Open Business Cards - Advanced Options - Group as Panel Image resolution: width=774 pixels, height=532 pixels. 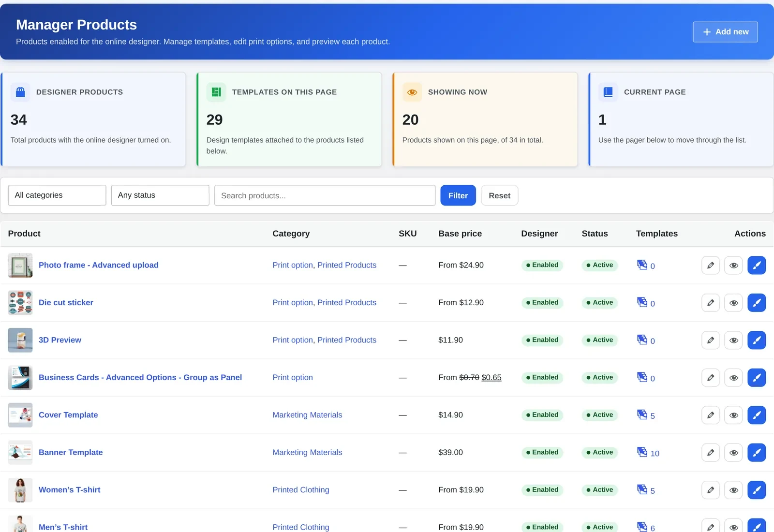(x=140, y=378)
